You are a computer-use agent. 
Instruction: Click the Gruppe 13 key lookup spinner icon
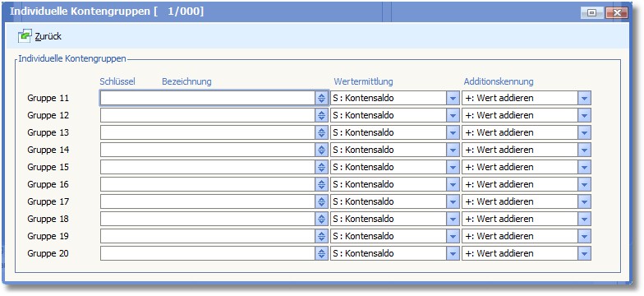click(x=322, y=133)
